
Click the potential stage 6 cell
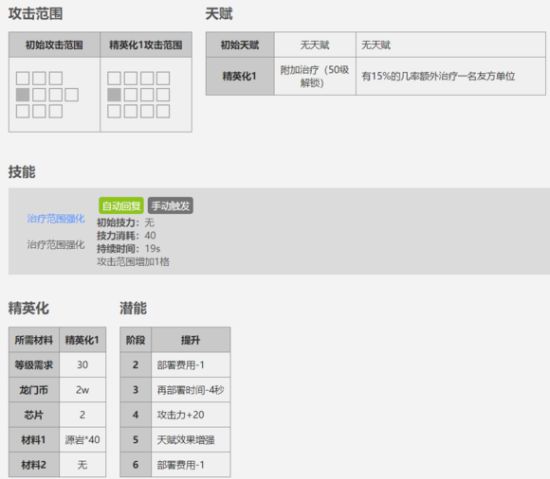[136, 465]
